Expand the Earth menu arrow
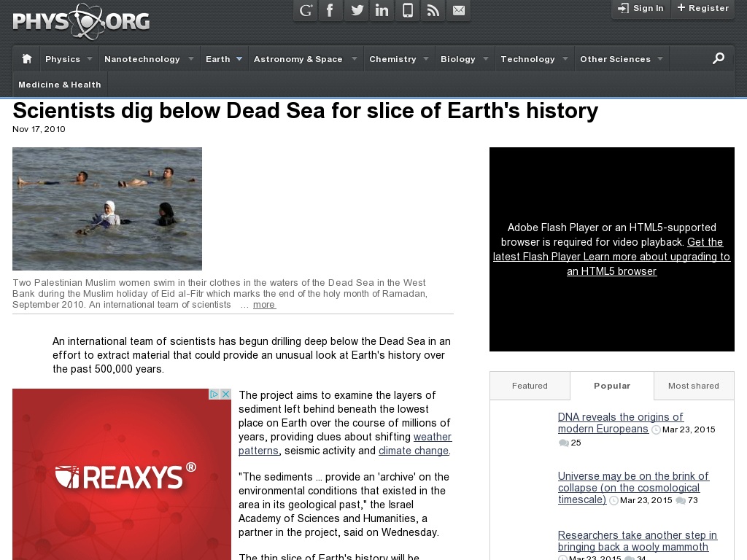 click(x=239, y=58)
